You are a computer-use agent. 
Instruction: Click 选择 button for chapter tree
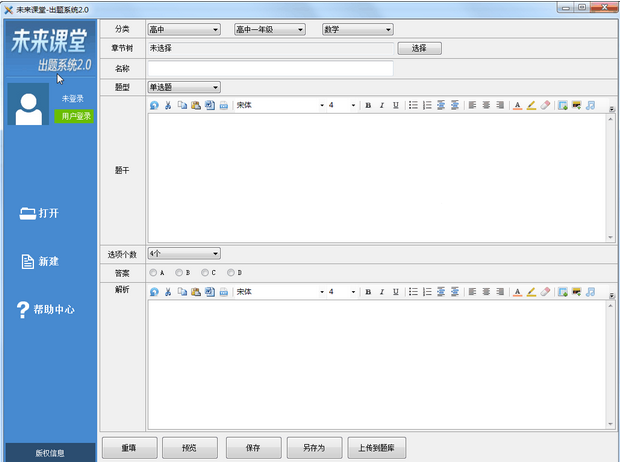pos(419,48)
